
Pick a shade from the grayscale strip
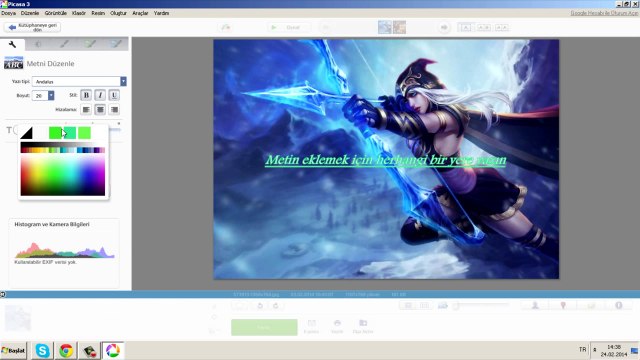(x=63, y=145)
